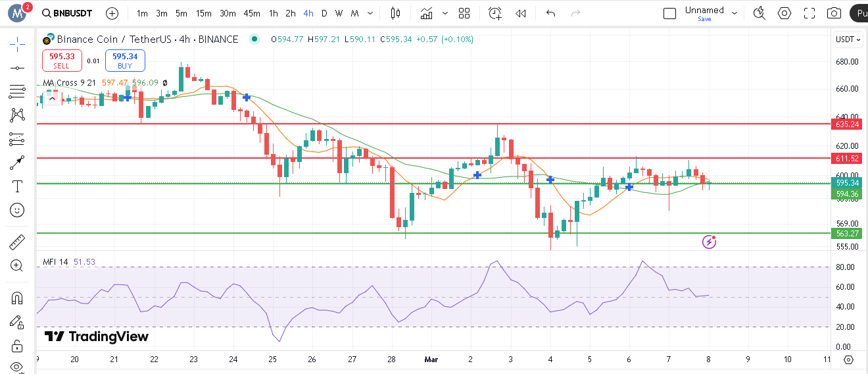This screenshot has width=868, height=374.
Task: Open the Indicators dialog
Action: [x=427, y=13]
